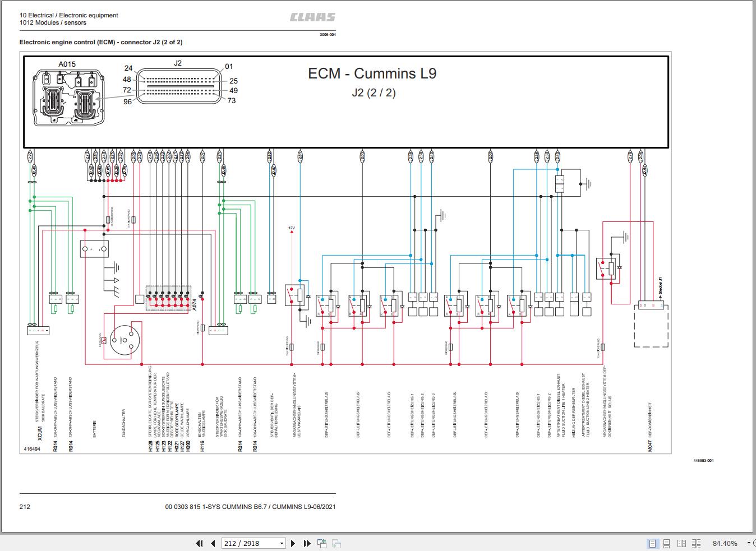Screen dimensions: 756x551
Task: Click the ECM - Cummins L9 title
Action: click(x=372, y=73)
